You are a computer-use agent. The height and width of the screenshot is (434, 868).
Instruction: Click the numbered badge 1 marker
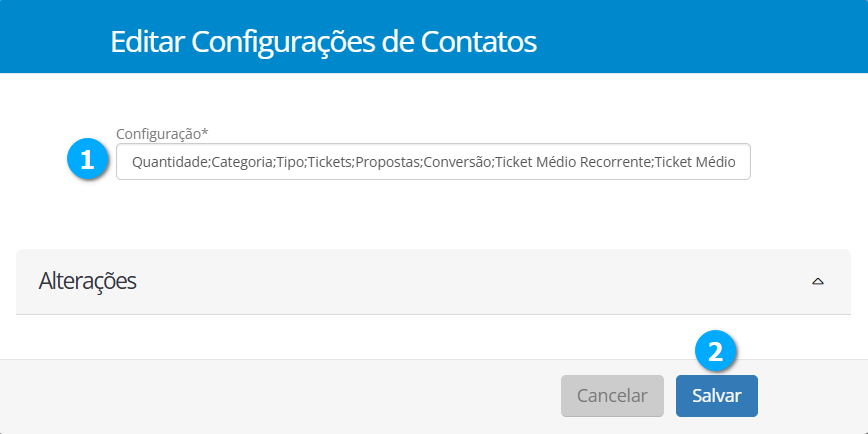coord(87,160)
